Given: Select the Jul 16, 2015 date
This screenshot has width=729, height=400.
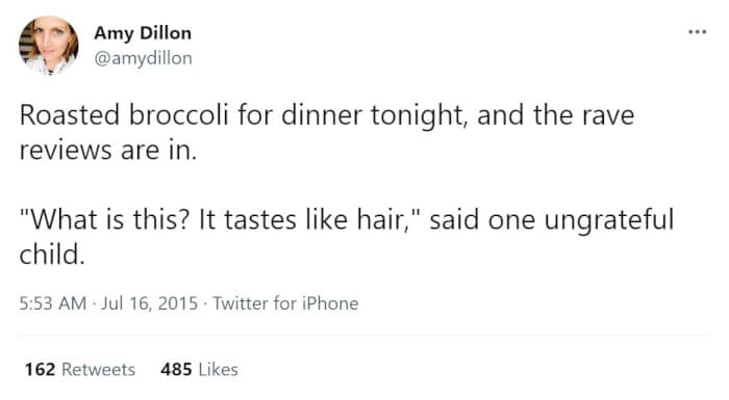Looking at the screenshot, I should click(x=150, y=303).
